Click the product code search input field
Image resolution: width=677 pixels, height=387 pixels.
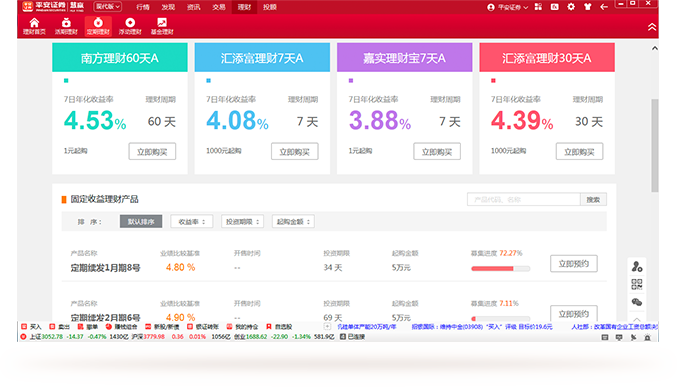(524, 200)
